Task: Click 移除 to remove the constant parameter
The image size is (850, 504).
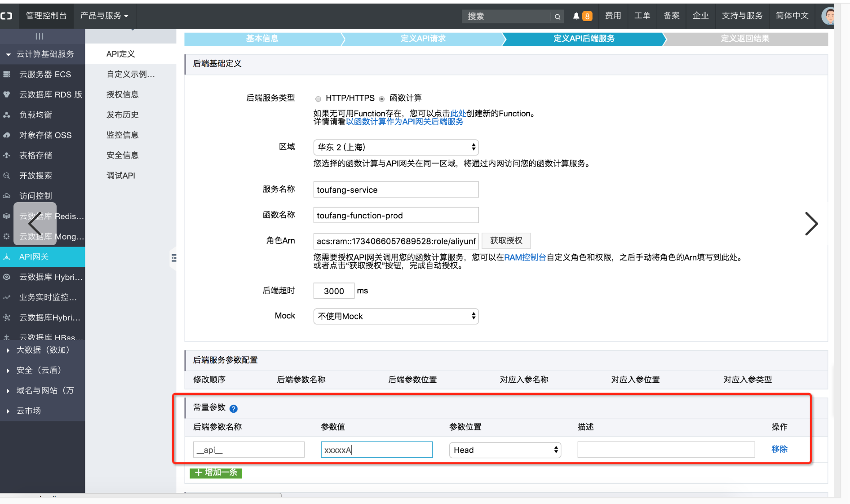Action: tap(779, 449)
